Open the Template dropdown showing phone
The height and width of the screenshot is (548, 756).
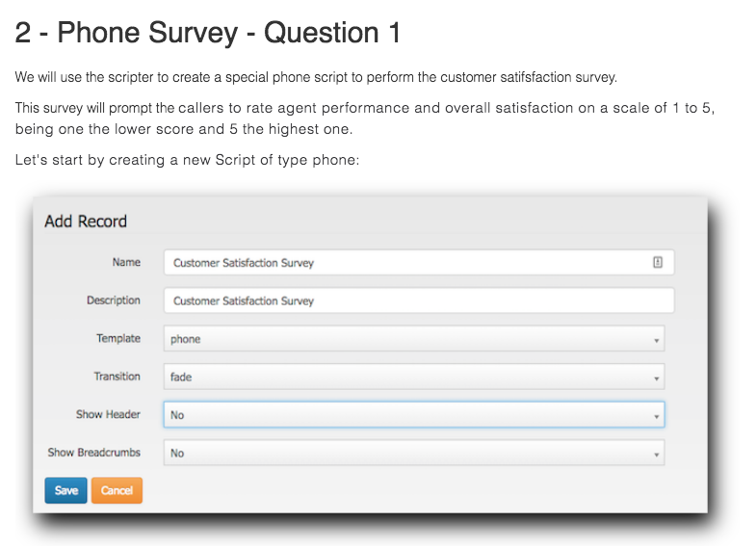[414, 338]
